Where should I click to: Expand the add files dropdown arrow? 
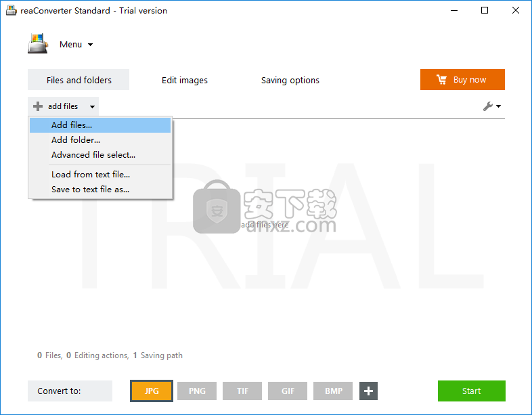[x=92, y=106]
